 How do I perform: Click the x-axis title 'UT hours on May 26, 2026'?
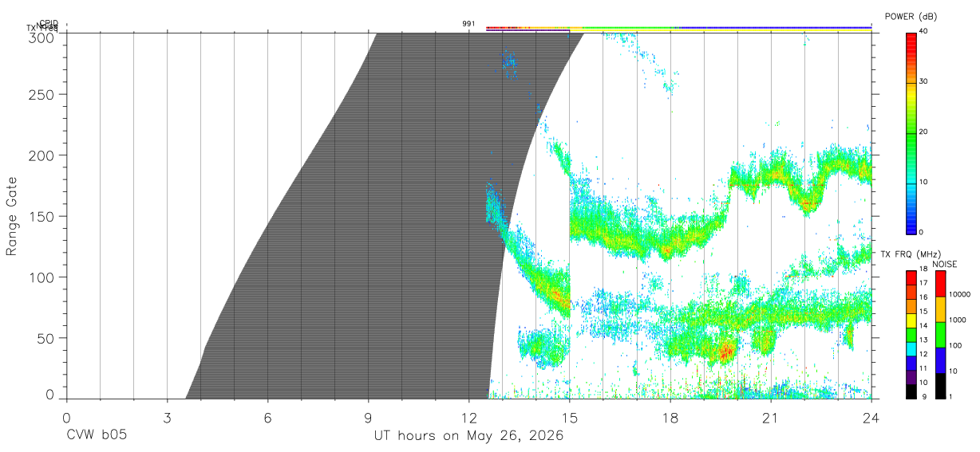point(469,436)
